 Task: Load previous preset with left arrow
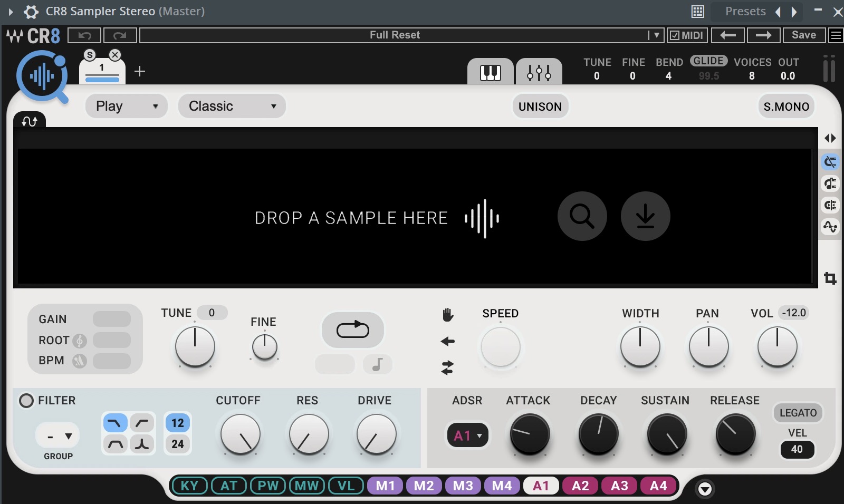(x=728, y=35)
